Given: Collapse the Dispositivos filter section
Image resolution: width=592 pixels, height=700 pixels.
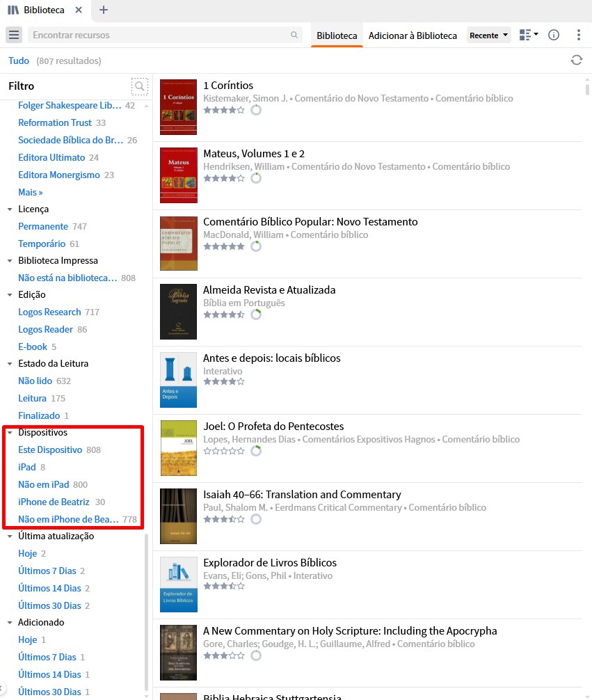Looking at the screenshot, I should tap(10, 433).
